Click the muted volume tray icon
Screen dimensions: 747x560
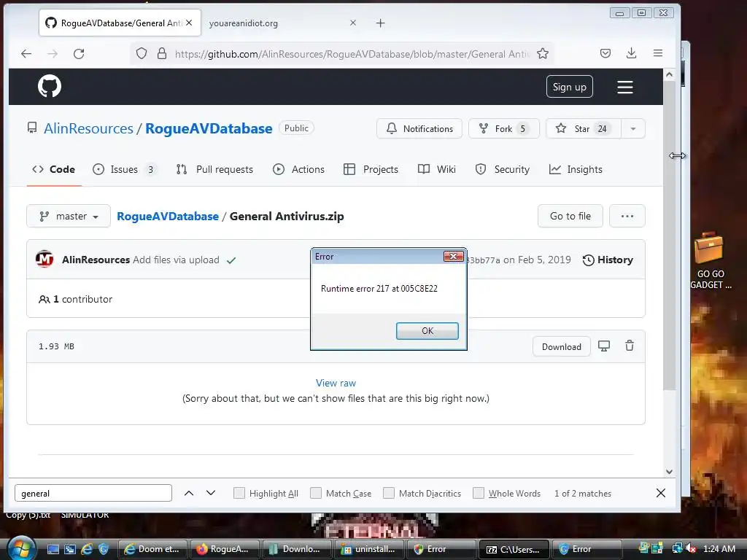(x=691, y=548)
